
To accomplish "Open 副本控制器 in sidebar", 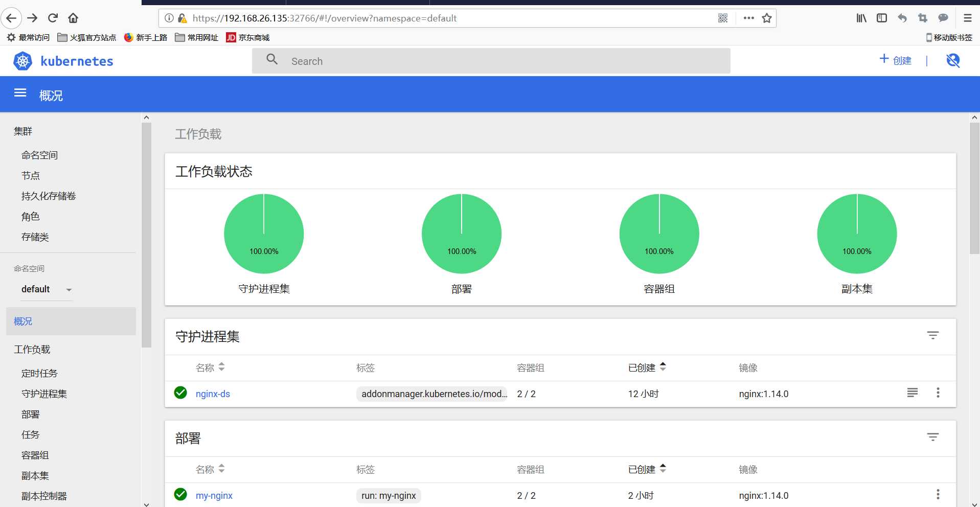I will (x=44, y=496).
